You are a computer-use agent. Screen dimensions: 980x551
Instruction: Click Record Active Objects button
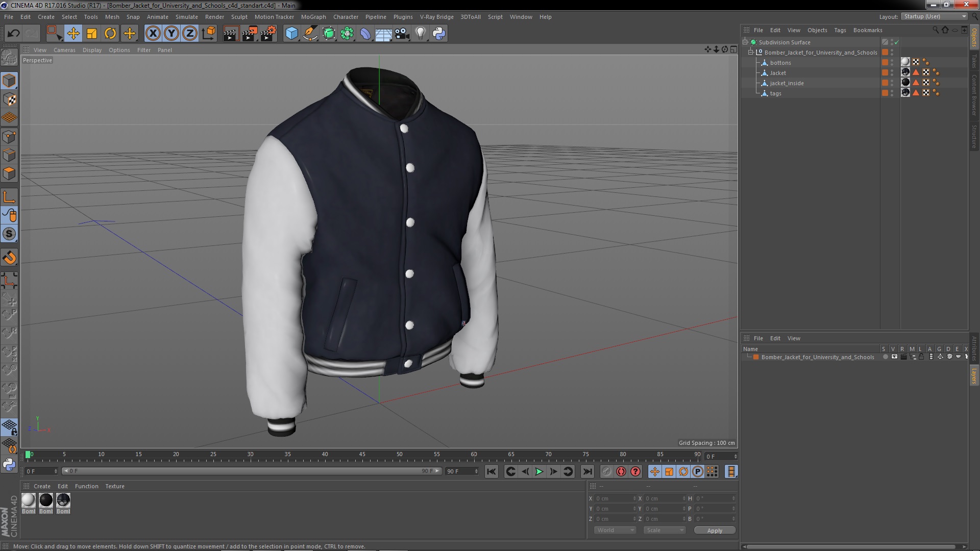(x=606, y=472)
